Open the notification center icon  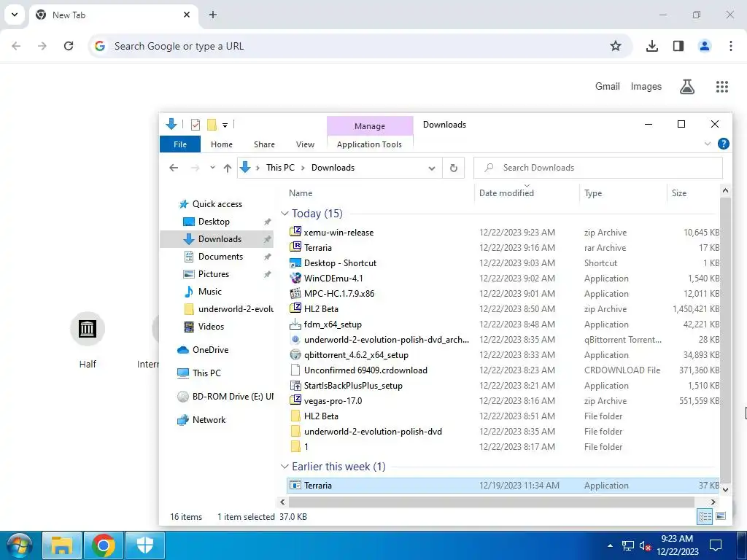(716, 545)
